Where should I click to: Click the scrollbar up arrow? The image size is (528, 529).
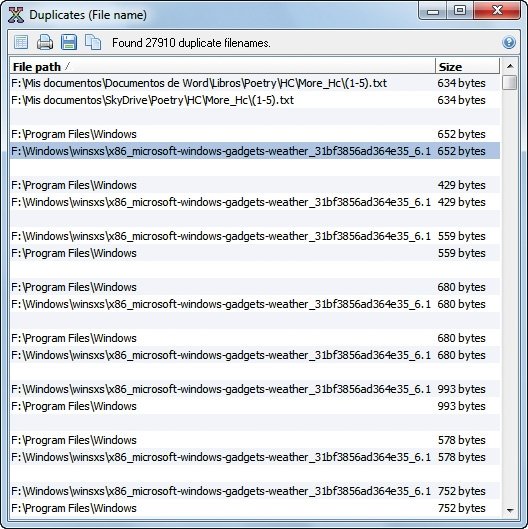click(510, 66)
